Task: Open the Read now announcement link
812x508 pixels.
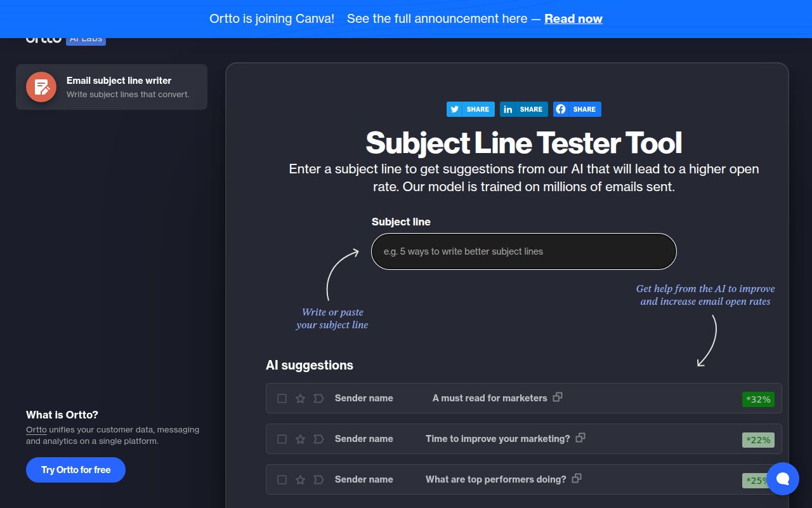Action: pyautogui.click(x=573, y=18)
